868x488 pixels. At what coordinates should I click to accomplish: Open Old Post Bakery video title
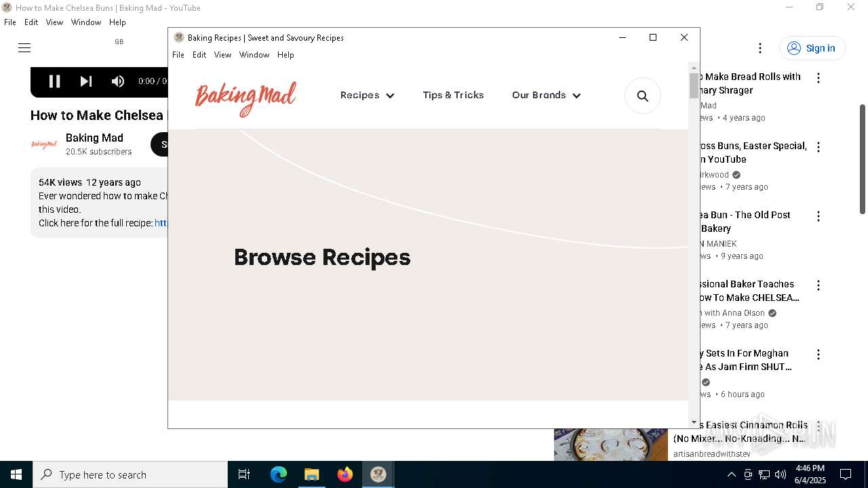pos(745,222)
